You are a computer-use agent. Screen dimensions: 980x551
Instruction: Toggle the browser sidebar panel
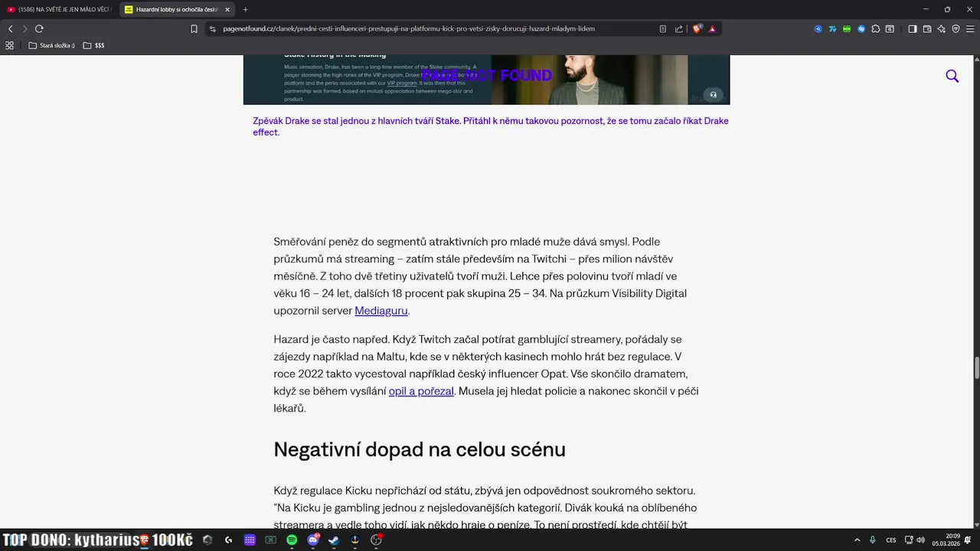913,29
